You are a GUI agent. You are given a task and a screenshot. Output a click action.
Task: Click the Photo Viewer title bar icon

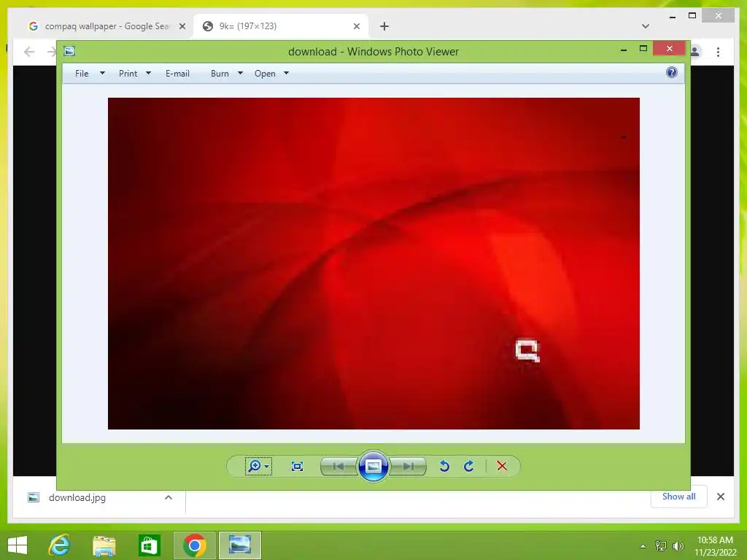click(x=69, y=51)
